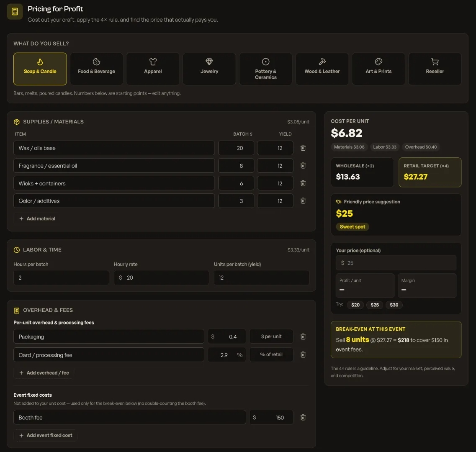Delete the Packaging overhead row
476x452 pixels.
pyautogui.click(x=303, y=336)
